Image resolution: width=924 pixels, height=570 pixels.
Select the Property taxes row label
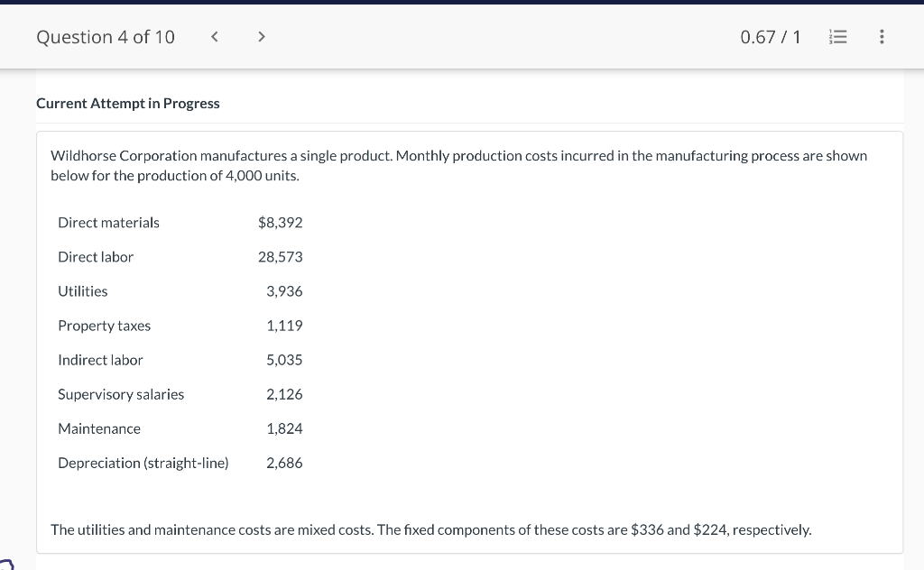(105, 326)
